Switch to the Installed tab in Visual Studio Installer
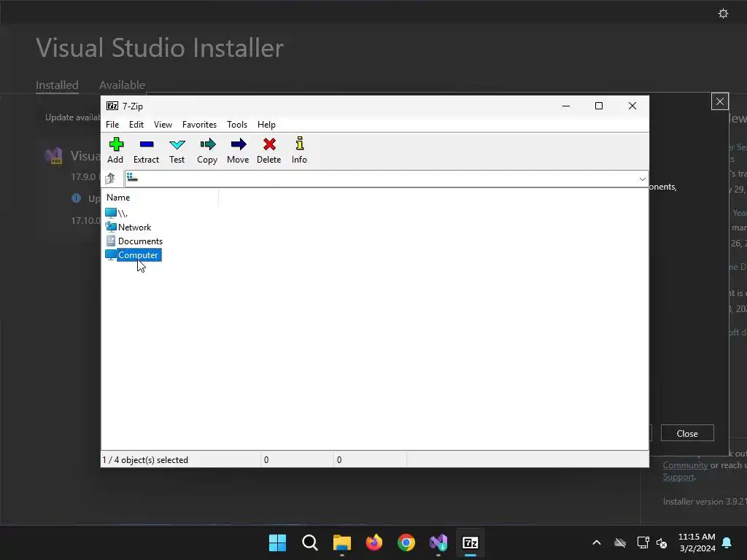 pos(57,85)
